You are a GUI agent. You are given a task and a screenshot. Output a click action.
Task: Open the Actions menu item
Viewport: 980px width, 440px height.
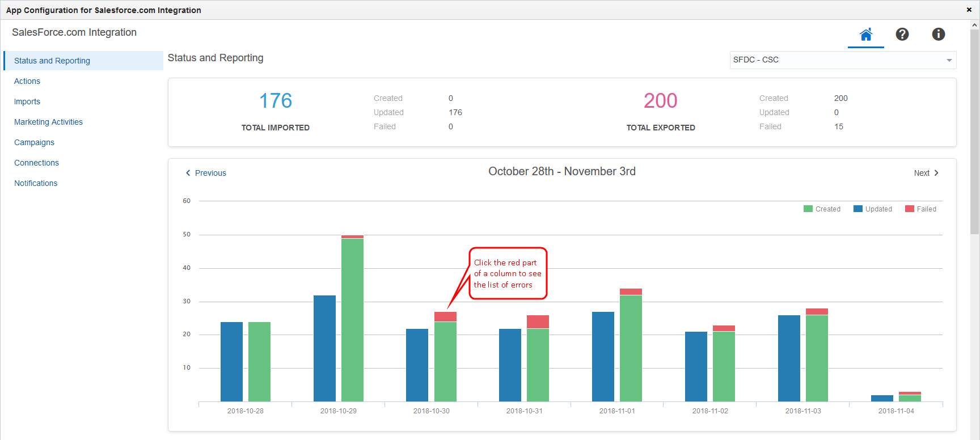click(x=27, y=81)
